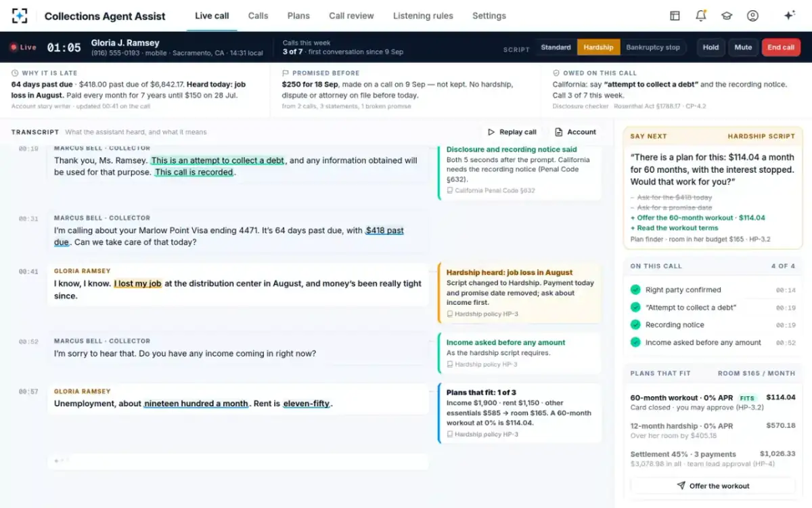Click highlighted phrase "I lost my job"
The width and height of the screenshot is (812, 508).
137,284
